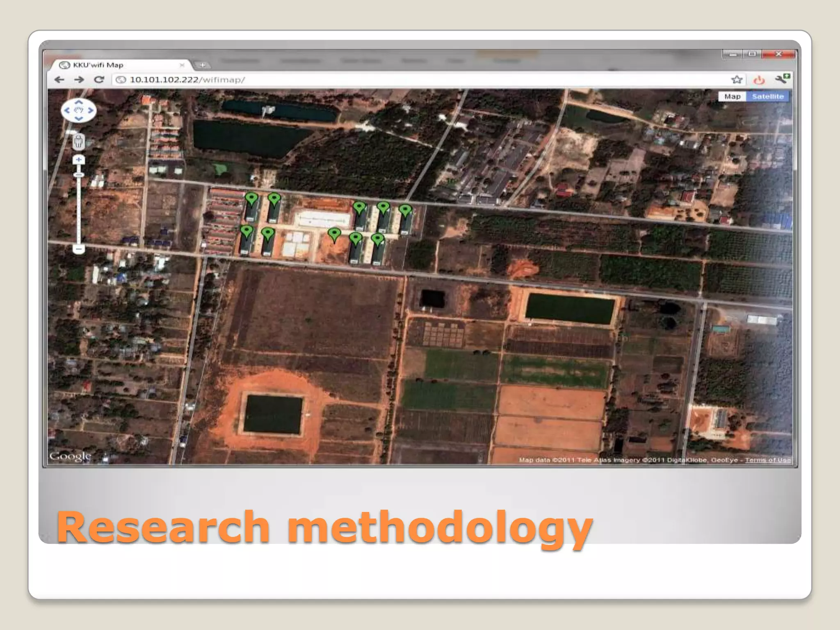Open a new browser tab
Image resolution: width=840 pixels, height=630 pixels.
pos(203,65)
